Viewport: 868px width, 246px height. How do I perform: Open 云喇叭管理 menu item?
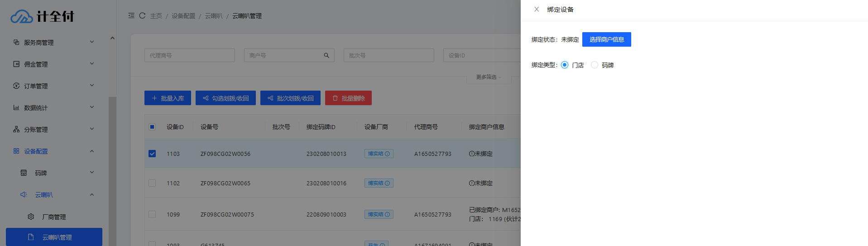(54, 237)
